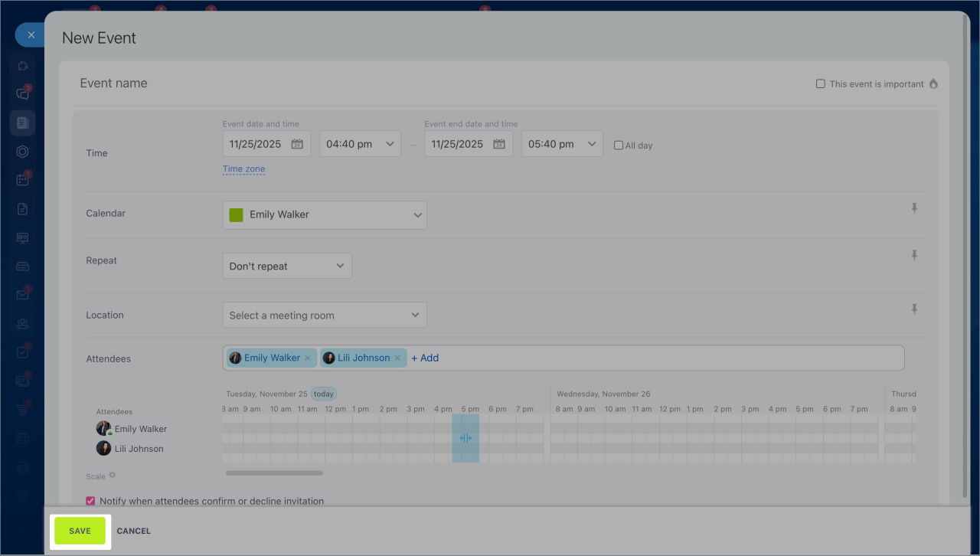Expand the Don't repeat dropdown

tap(287, 267)
